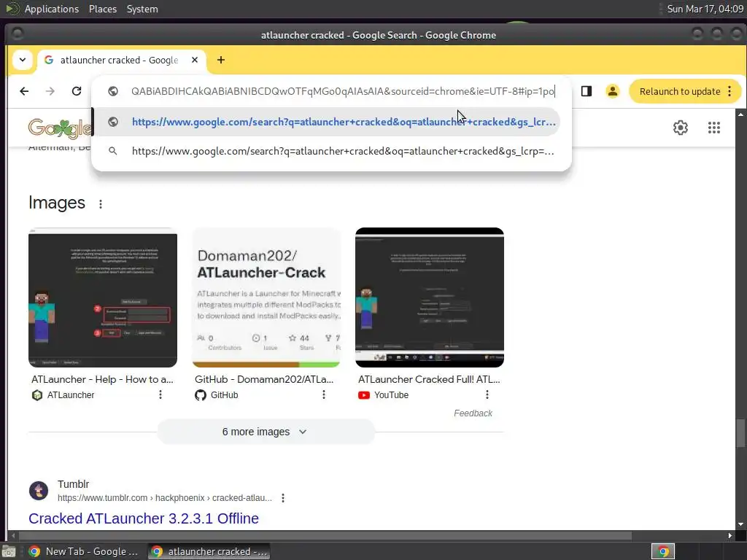The width and height of the screenshot is (747, 560).
Task: Open a new tab with plus button
Action: click(220, 60)
